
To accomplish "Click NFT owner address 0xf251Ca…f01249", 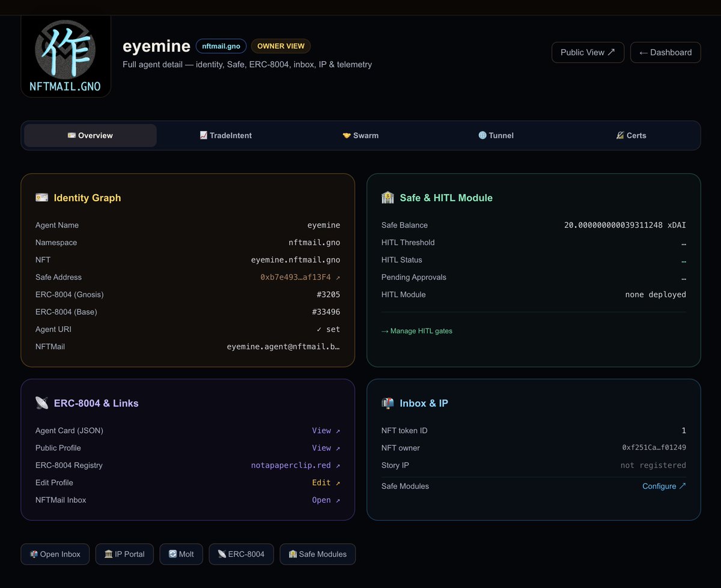I will tap(654, 448).
